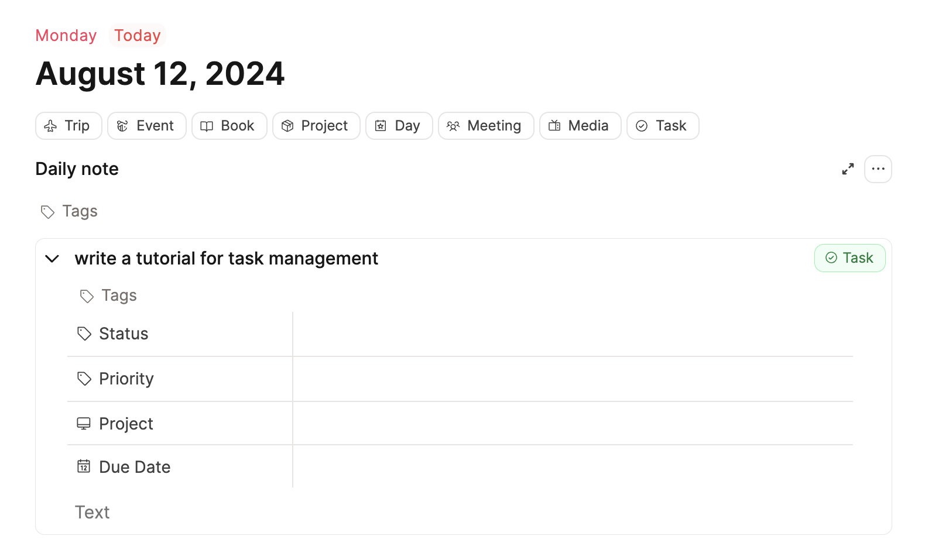Click the Trip airplane icon
Screen dimensions: 925x560
coord(50,126)
